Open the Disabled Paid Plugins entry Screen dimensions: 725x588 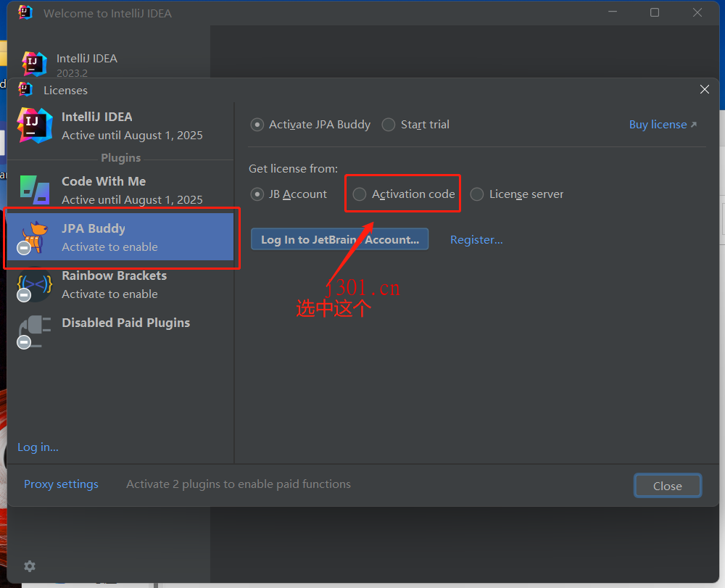(x=120, y=331)
